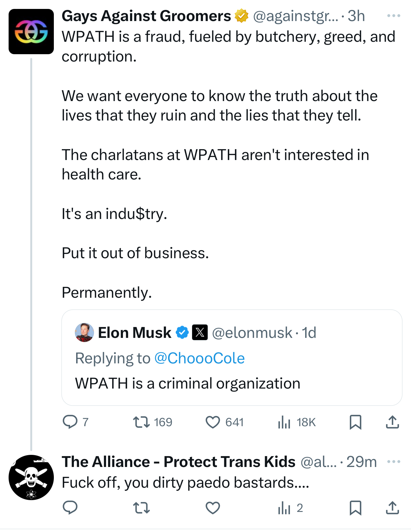Like The Alliance reply
This screenshot has height=532, width=411.
coord(213,507)
